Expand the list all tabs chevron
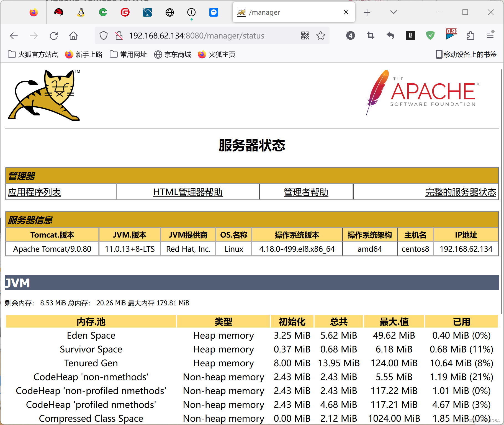Viewport: 504px width, 425px height. [394, 12]
